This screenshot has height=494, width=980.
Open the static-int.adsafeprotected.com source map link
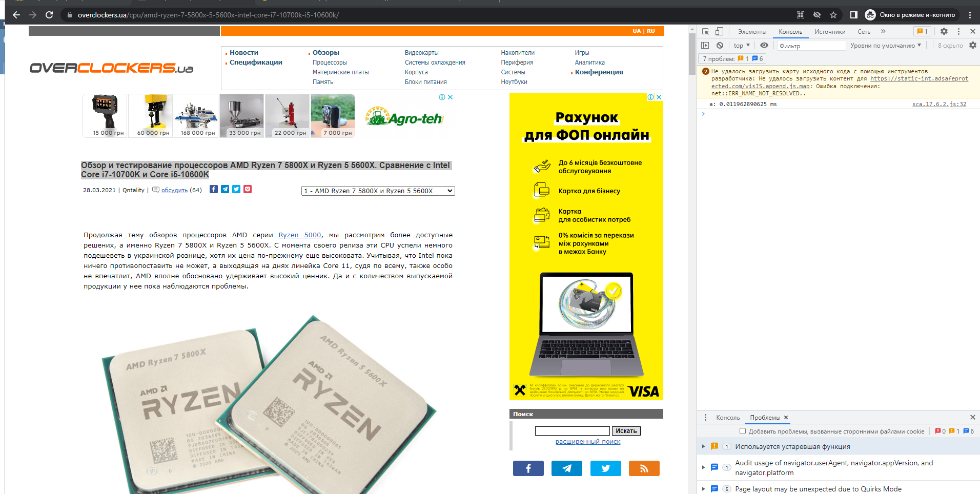pos(840,83)
